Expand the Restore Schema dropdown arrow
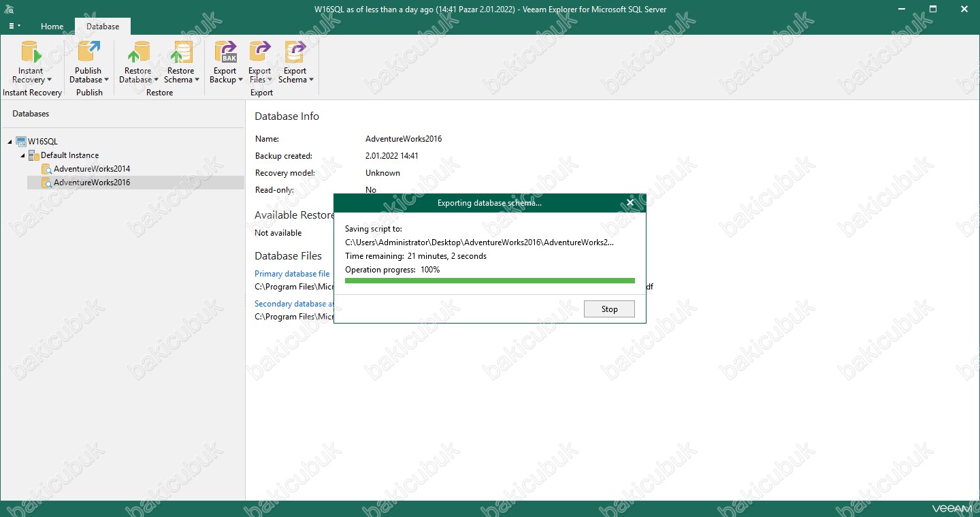The image size is (980, 517). click(197, 80)
